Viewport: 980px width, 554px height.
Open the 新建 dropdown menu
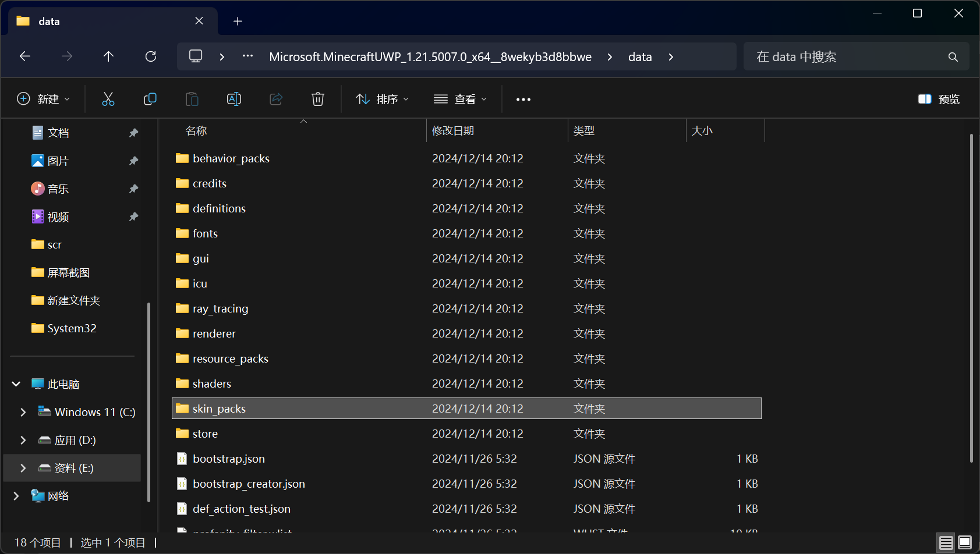[44, 99]
